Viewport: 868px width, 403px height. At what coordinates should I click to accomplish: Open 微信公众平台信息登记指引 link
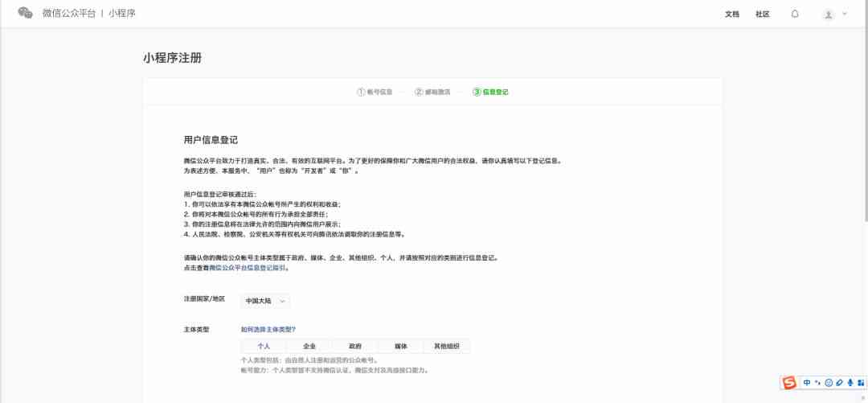pos(248,267)
